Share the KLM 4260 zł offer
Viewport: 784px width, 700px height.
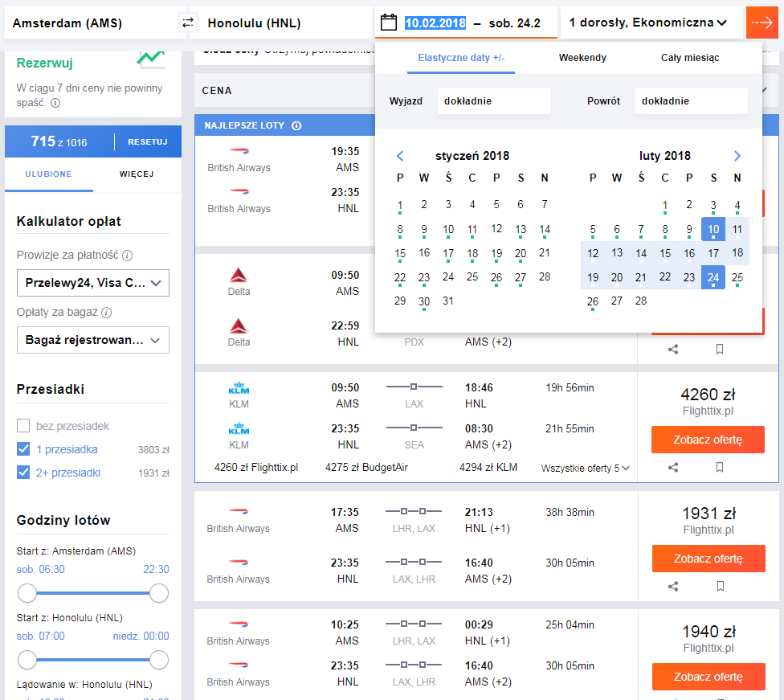(x=673, y=467)
